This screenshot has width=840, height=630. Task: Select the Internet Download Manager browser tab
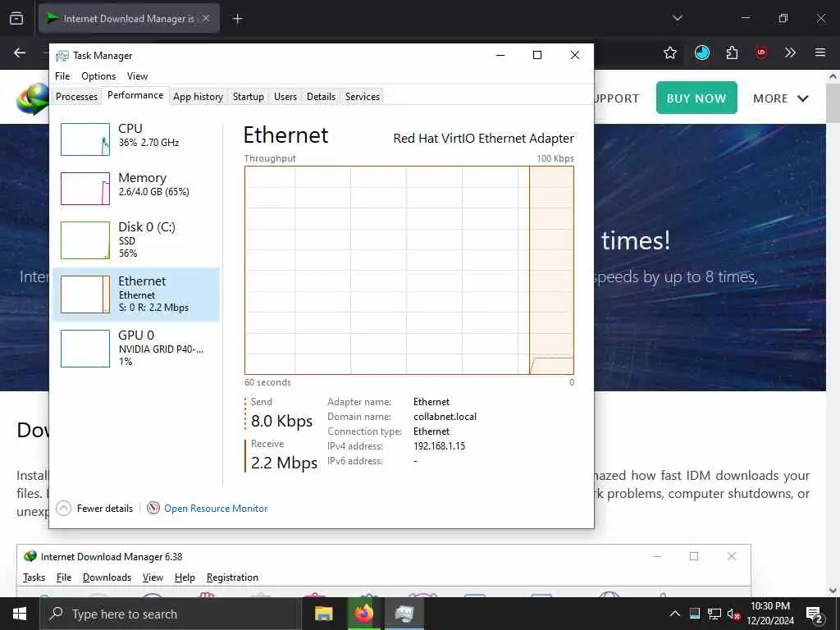[x=129, y=18]
